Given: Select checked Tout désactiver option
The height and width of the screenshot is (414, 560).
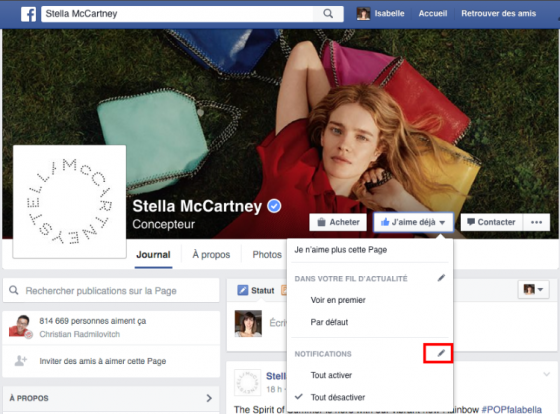Looking at the screenshot, I should point(338,397).
